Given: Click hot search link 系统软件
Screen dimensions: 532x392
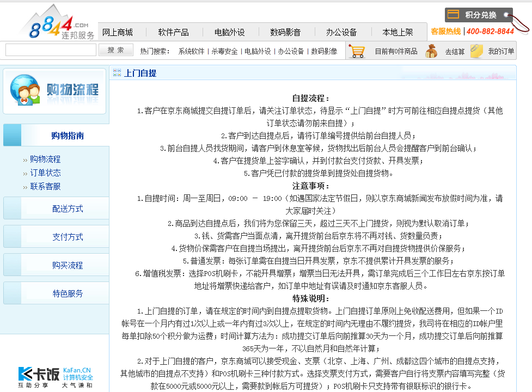Looking at the screenshot, I should click(x=191, y=51).
